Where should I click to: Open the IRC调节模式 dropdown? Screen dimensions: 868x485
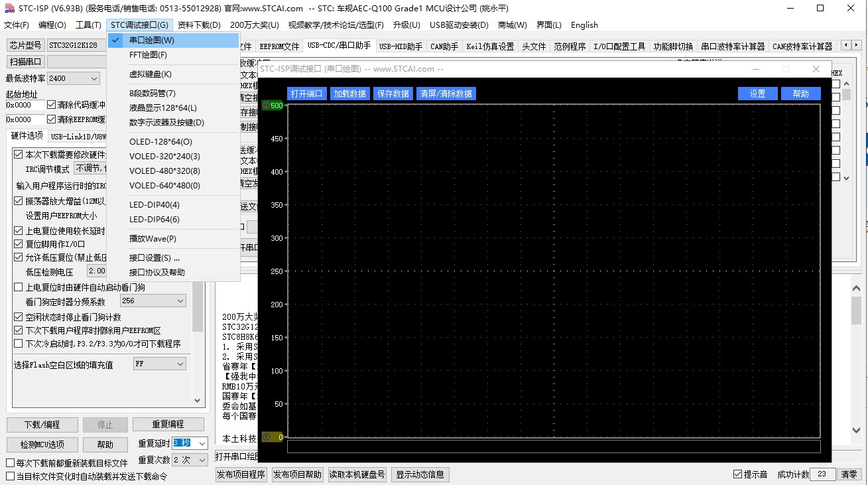(90, 169)
